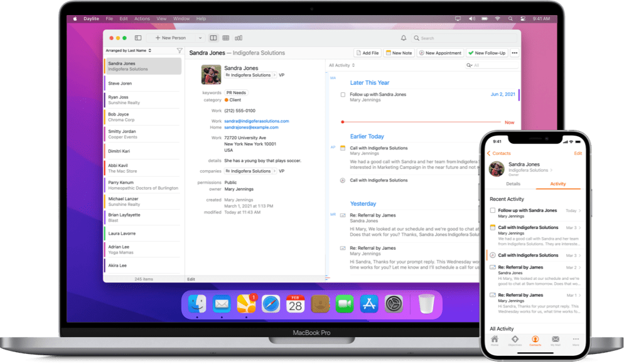624x364 pixels.
Task: Tap Home icon on iPhone tab bar
Action: tap(495, 340)
